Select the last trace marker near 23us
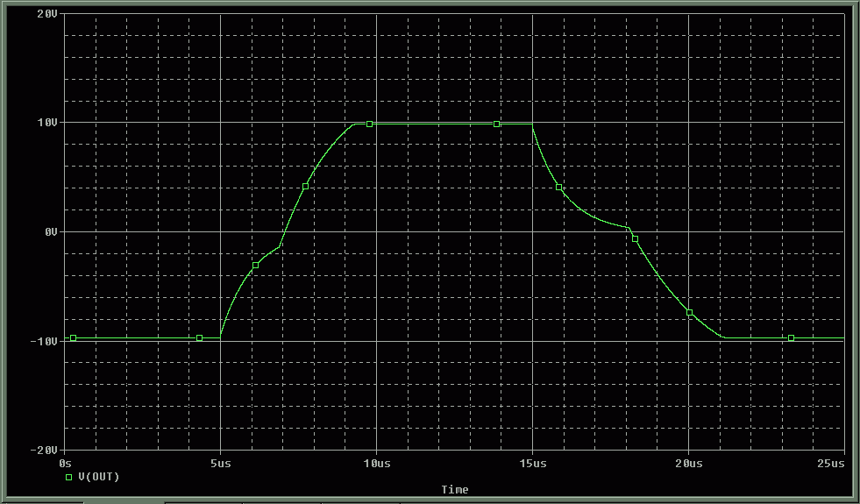This screenshot has width=860, height=504. click(791, 337)
